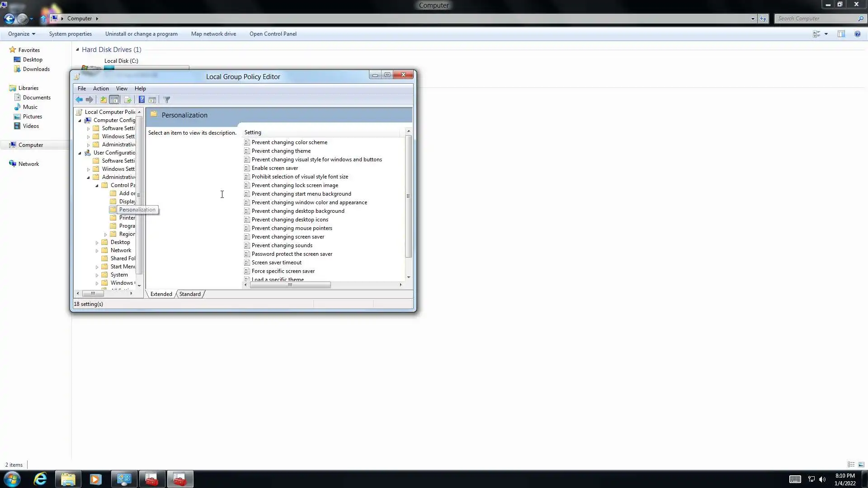Switch to the Standard tab
The width and height of the screenshot is (868, 488).
(x=190, y=294)
